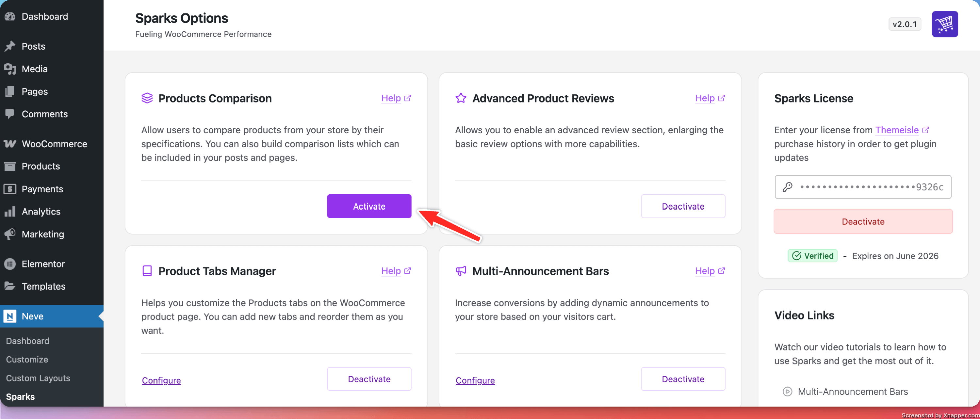980x419 pixels.
Task: Click the Elementor icon in sidebar
Action: pyautogui.click(x=10, y=264)
